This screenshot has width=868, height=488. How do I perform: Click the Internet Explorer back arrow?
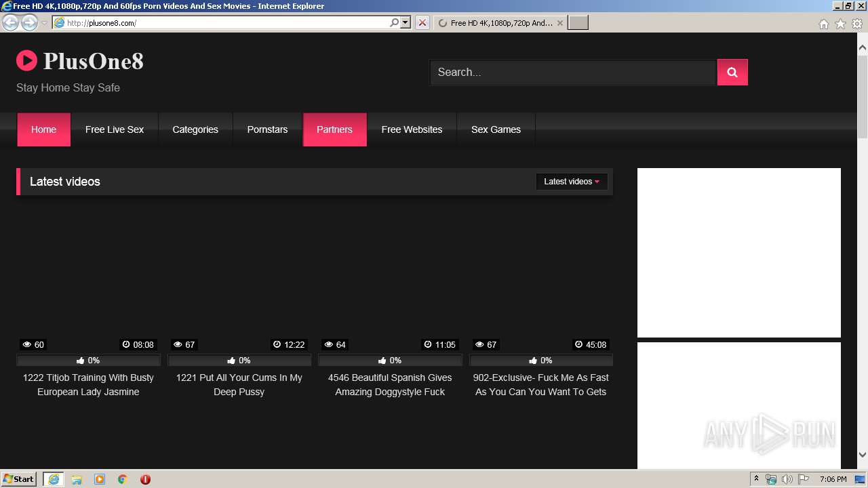[x=11, y=22]
